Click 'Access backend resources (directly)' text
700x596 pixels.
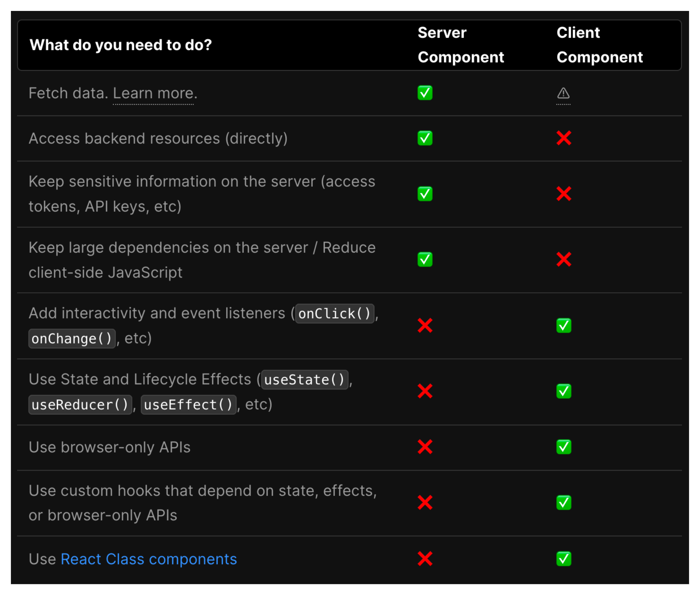[158, 139]
